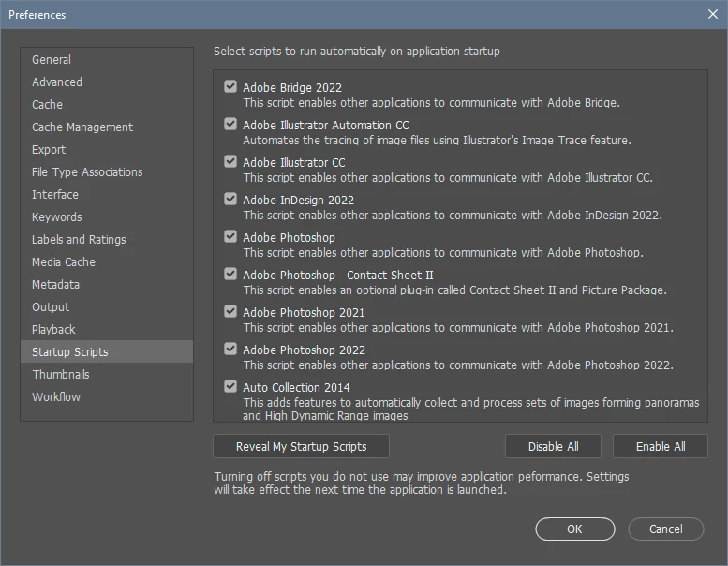The image size is (728, 566).
Task: Toggle the Adobe InDesign 2022 checkbox
Action: (x=230, y=200)
